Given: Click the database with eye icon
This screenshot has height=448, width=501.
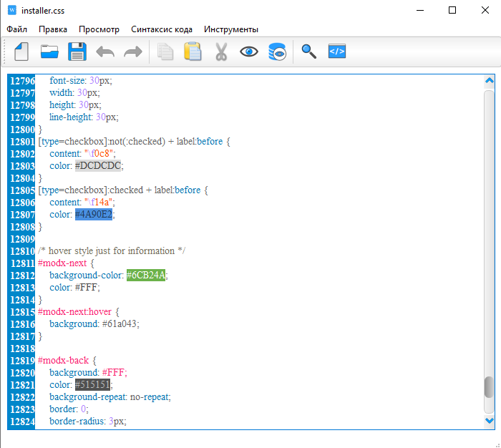Looking at the screenshot, I should [277, 52].
